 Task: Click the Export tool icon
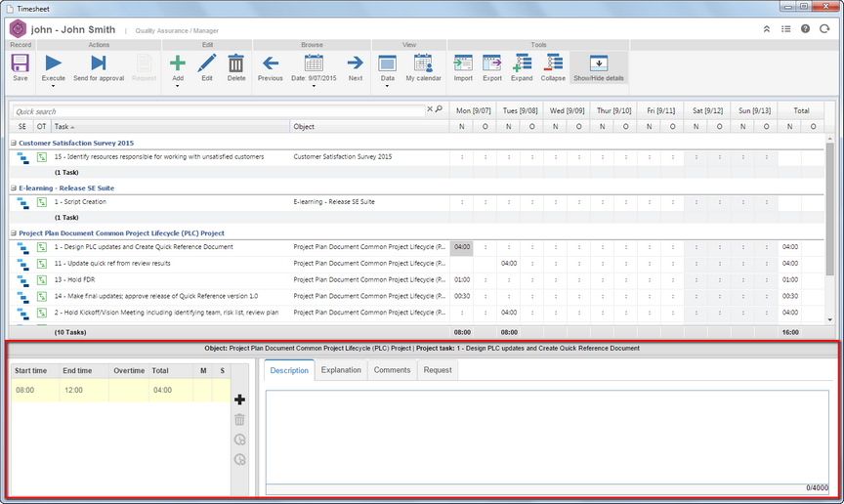click(x=492, y=63)
